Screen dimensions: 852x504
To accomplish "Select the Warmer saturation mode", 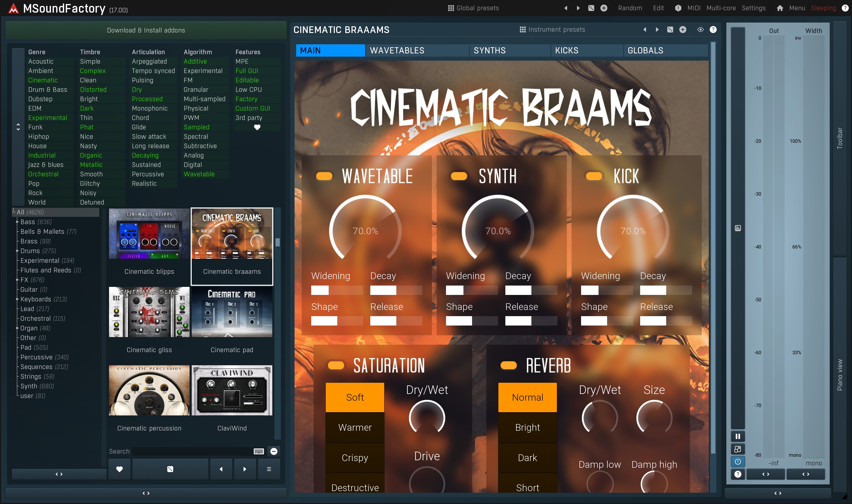I will pos(355,427).
